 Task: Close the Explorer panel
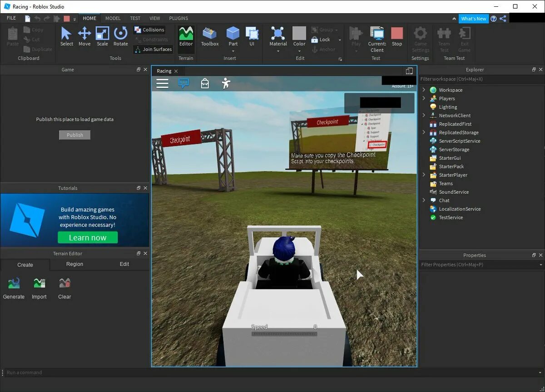click(540, 70)
